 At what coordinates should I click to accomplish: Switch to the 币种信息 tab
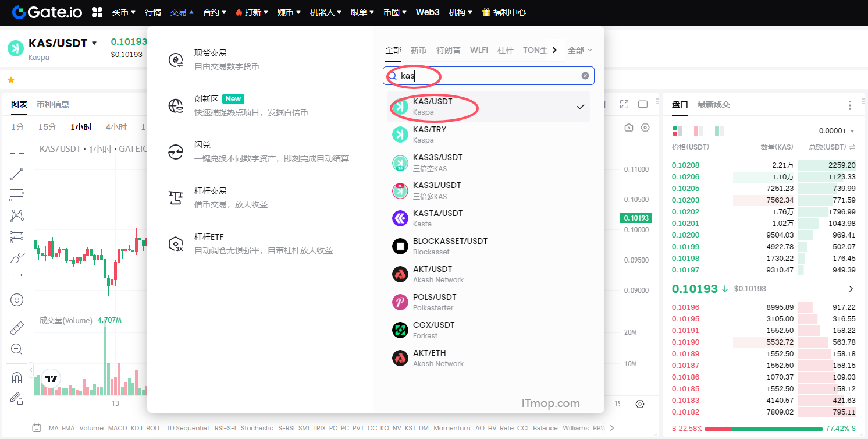click(x=53, y=104)
